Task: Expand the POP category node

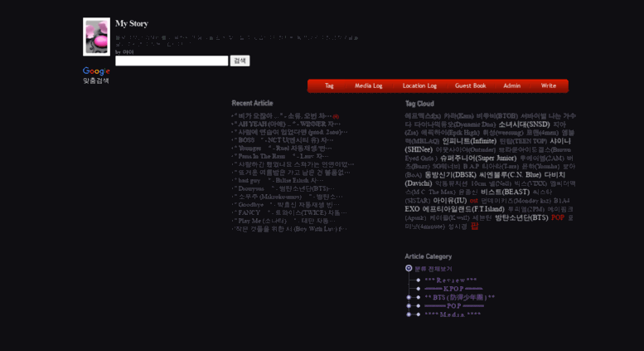Action: (x=409, y=306)
